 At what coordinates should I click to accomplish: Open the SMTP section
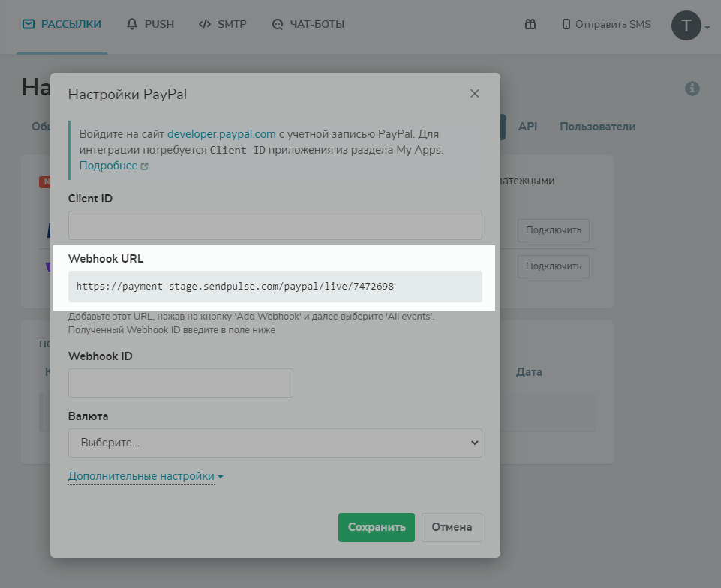[x=223, y=24]
